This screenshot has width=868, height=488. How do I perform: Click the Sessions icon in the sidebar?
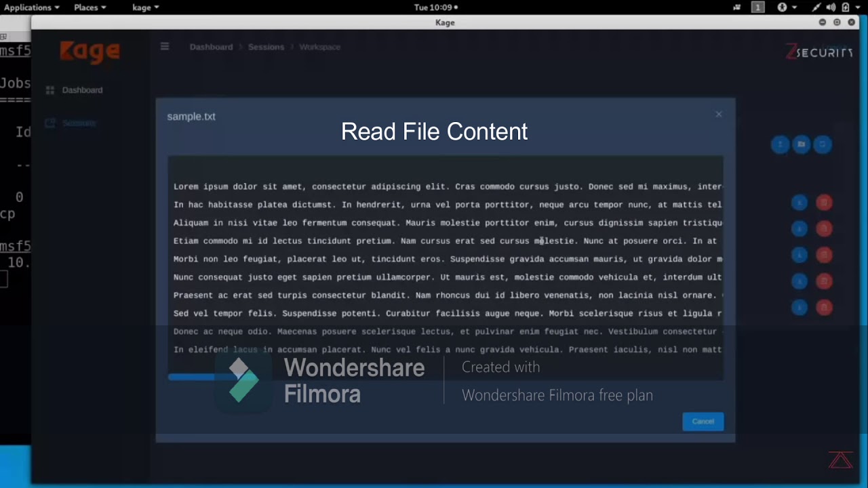(50, 123)
